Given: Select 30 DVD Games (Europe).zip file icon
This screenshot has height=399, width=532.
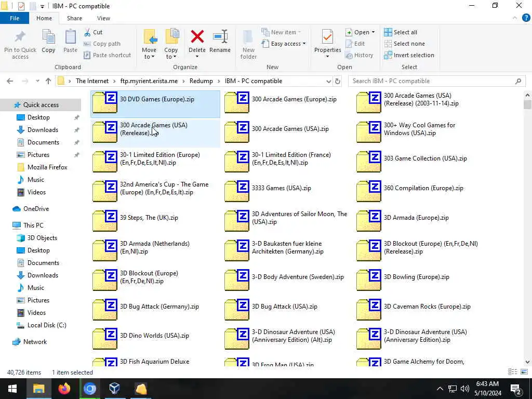Looking at the screenshot, I should pos(105,102).
